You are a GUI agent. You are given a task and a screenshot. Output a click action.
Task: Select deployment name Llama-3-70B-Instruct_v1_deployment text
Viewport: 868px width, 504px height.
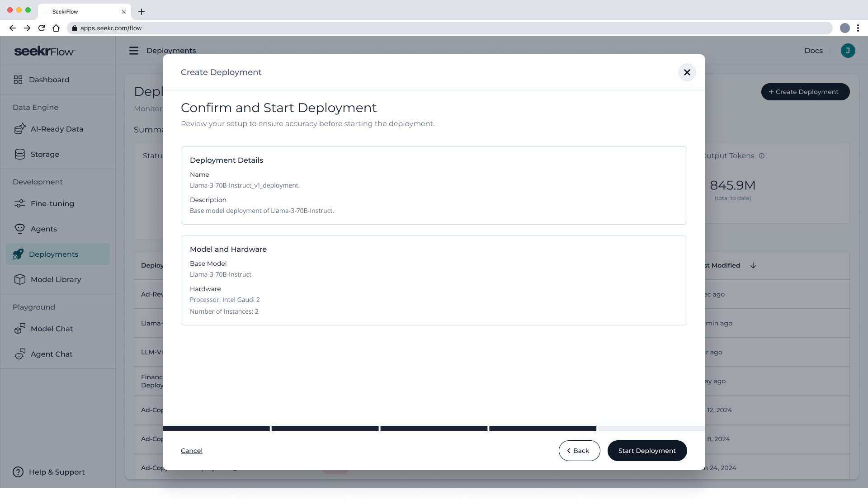click(x=244, y=185)
